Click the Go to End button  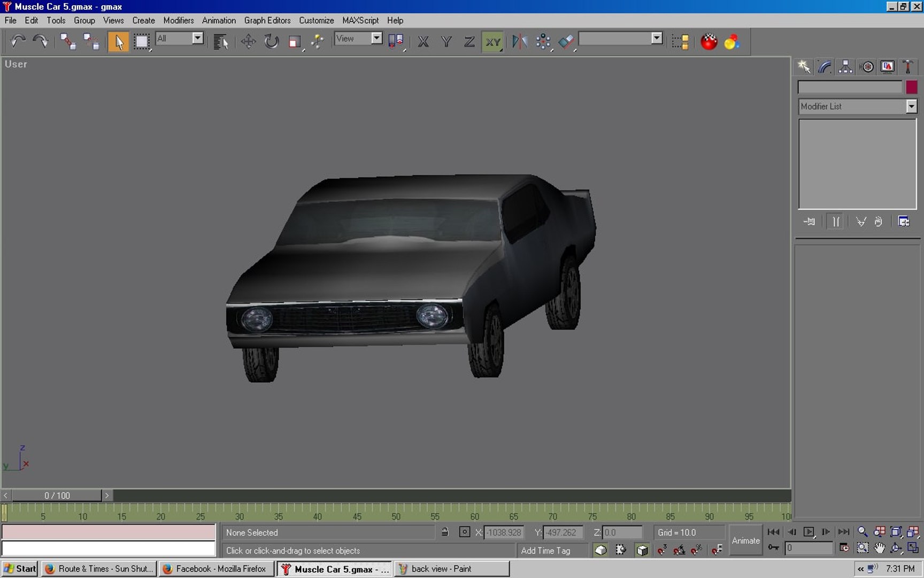[x=844, y=531]
